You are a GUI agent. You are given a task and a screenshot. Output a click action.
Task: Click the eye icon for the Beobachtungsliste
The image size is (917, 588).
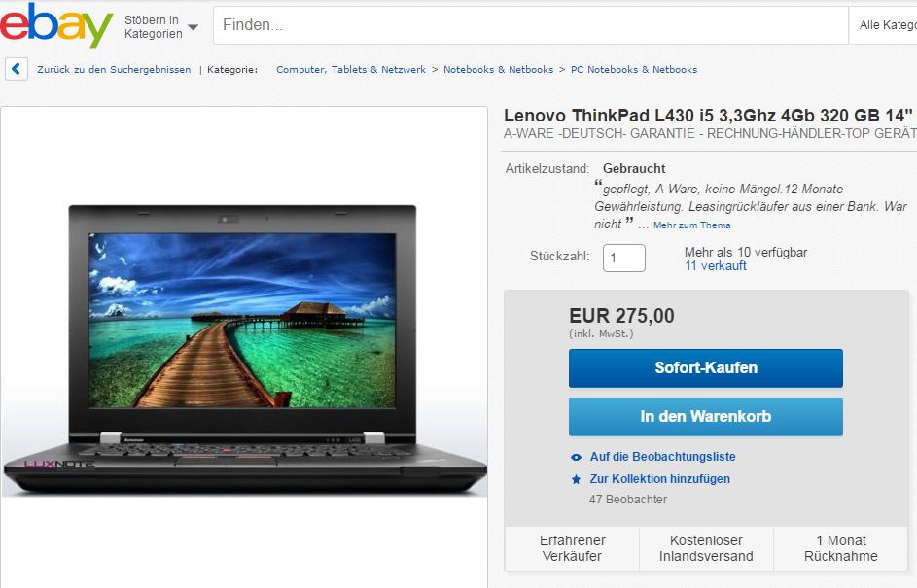coord(576,457)
